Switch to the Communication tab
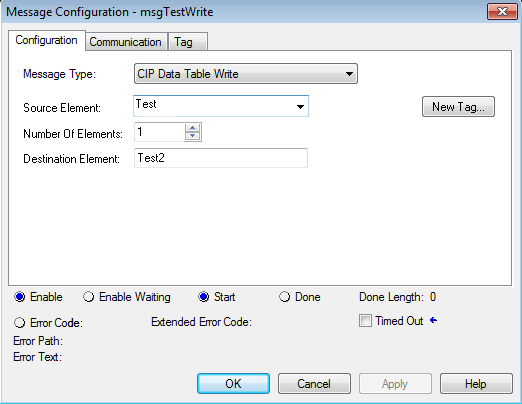The image size is (522, 404). point(125,42)
